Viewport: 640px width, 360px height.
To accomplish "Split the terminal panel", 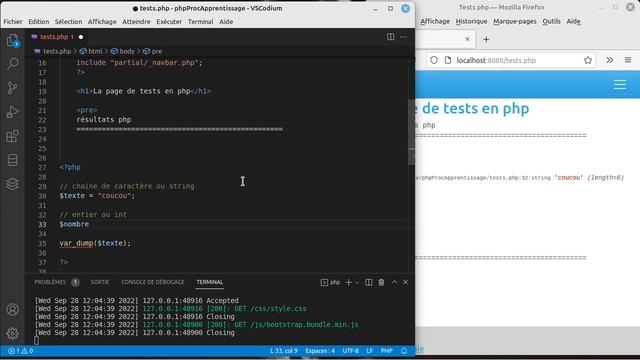I will pyautogui.click(x=369, y=282).
